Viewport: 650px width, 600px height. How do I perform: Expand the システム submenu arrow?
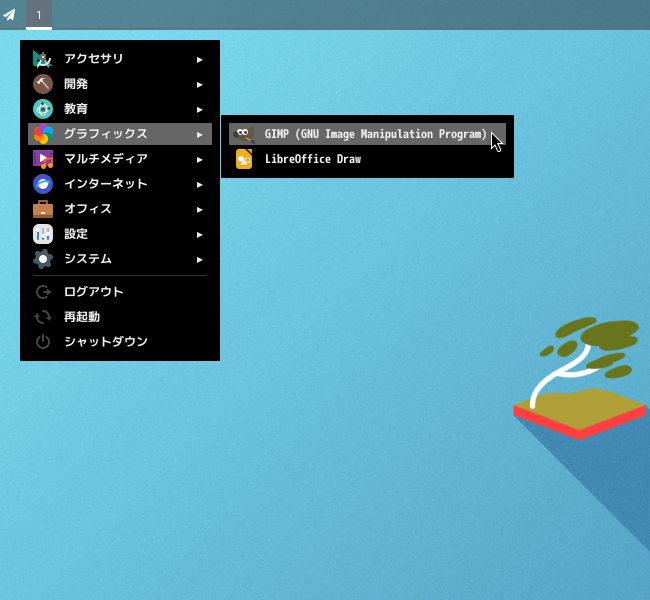(x=200, y=259)
